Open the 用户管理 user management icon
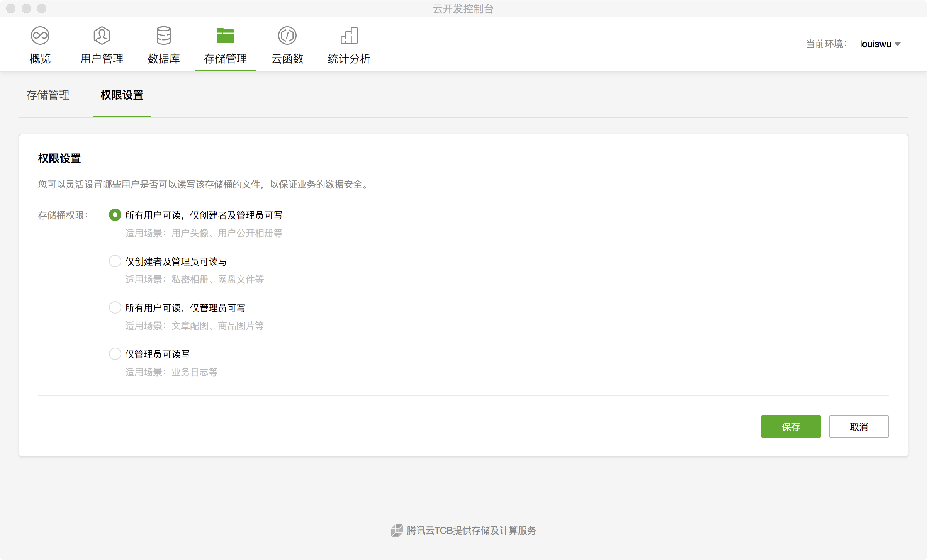 click(102, 36)
